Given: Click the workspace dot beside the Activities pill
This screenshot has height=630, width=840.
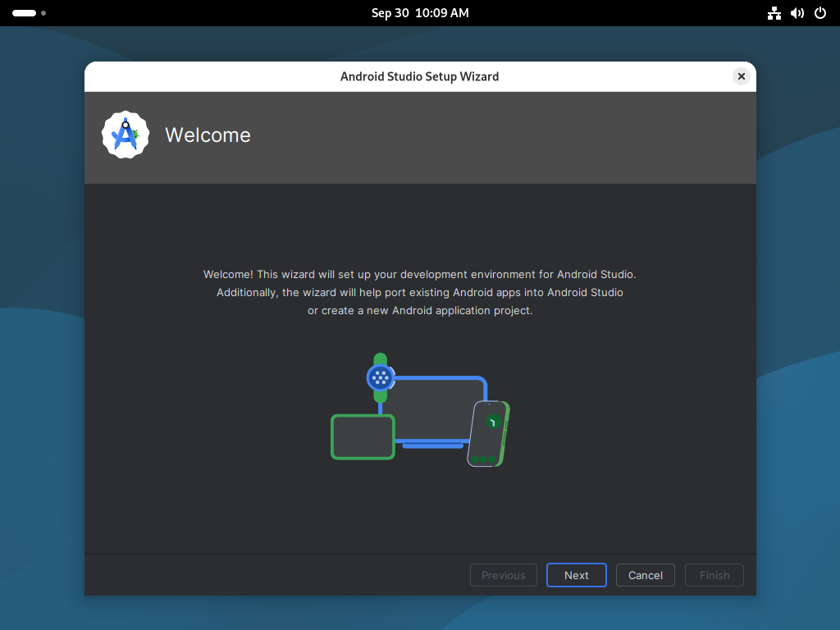Looking at the screenshot, I should pyautogui.click(x=43, y=13).
